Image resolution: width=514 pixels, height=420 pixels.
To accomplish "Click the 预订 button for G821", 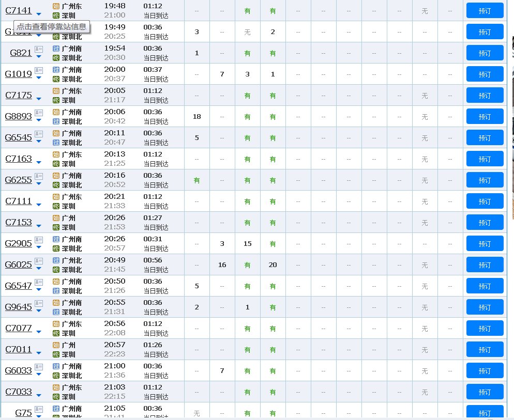I will (x=484, y=53).
